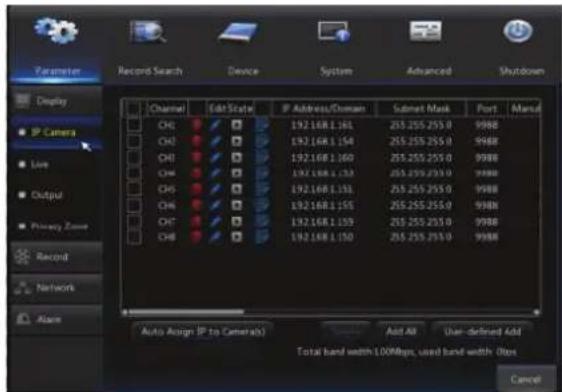The image size is (562, 392).
Task: Expand the Network section in sidebar
Action: click(56, 288)
